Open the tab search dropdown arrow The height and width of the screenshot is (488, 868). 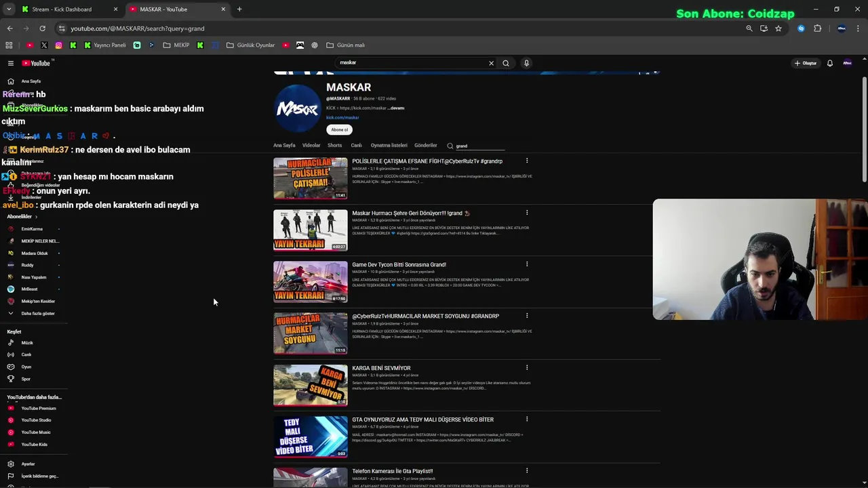click(9, 9)
